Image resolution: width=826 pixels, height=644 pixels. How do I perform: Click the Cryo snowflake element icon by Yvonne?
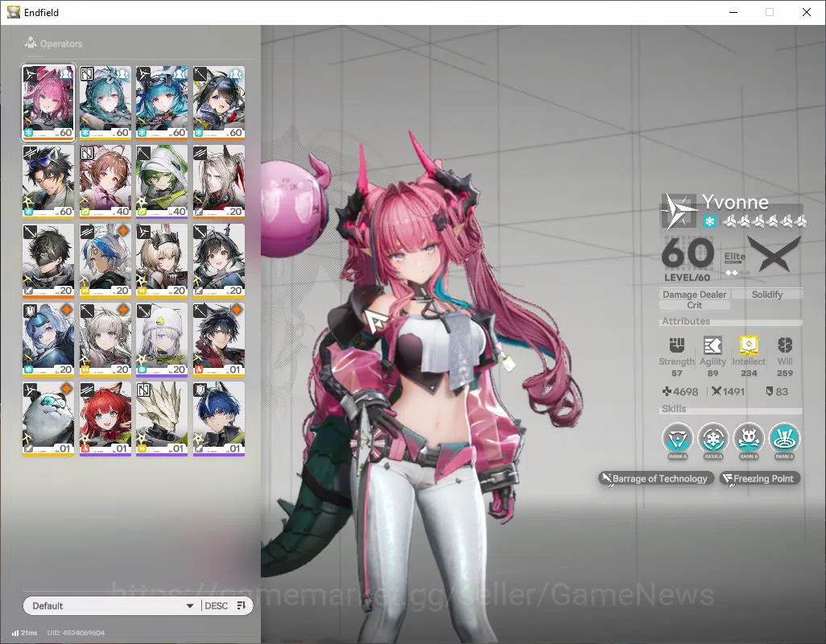coord(709,221)
